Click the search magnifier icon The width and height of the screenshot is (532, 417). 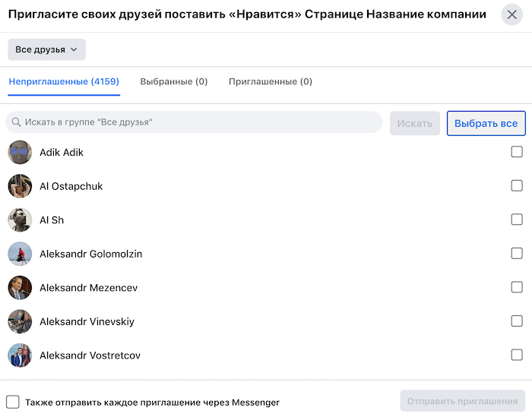point(16,122)
